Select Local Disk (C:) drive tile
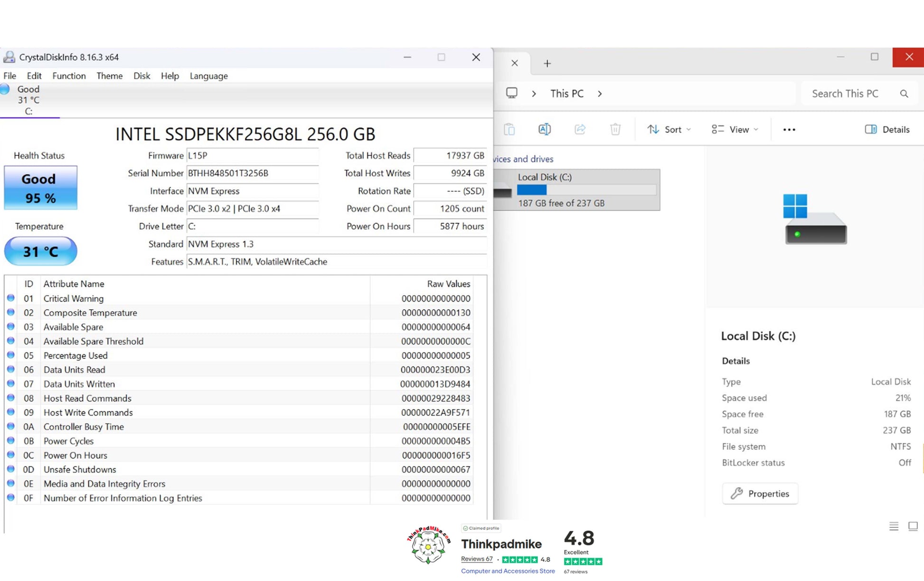The image size is (924, 581). (577, 190)
